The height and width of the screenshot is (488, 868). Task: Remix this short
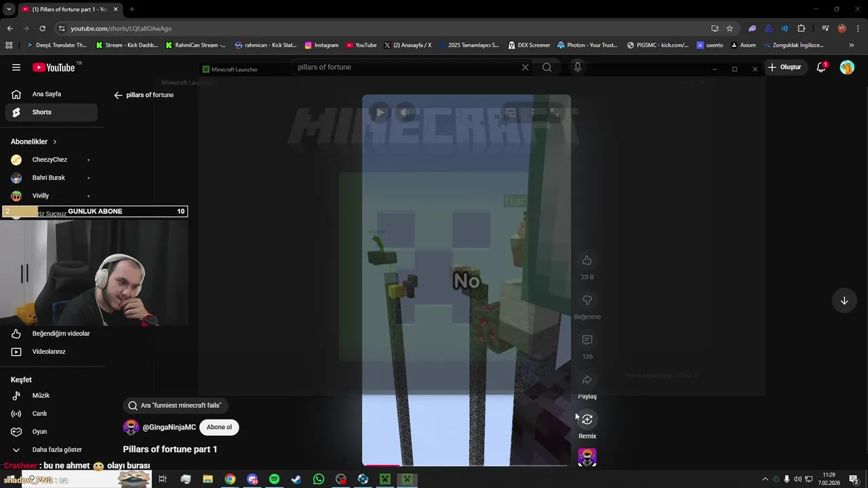click(587, 420)
